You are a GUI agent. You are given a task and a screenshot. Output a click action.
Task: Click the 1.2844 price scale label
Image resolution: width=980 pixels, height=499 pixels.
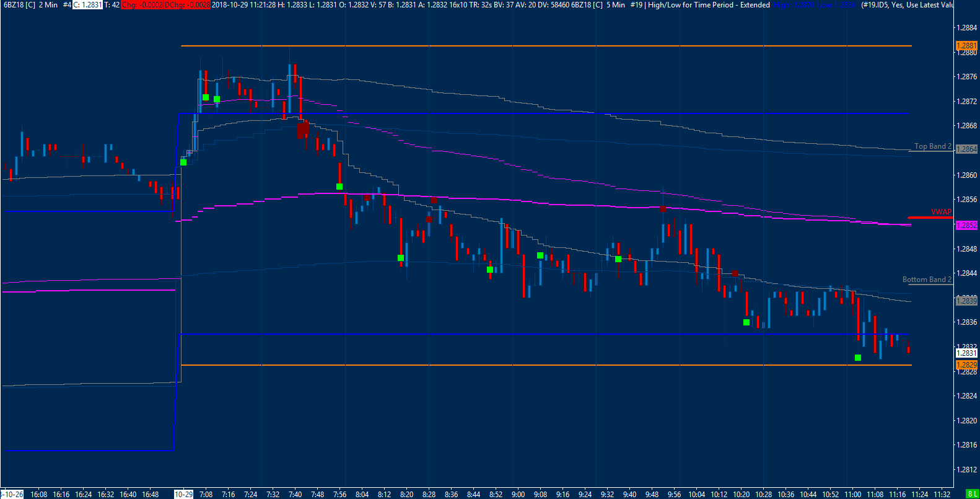point(966,273)
